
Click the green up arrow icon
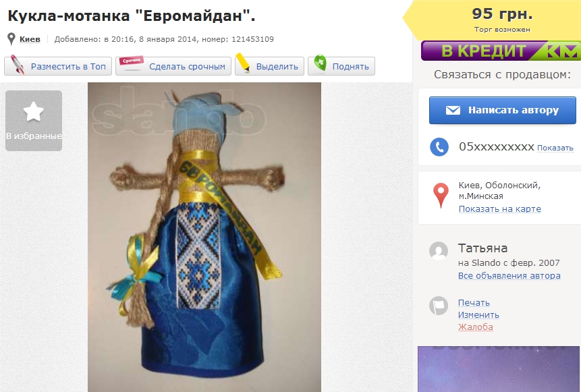click(320, 63)
